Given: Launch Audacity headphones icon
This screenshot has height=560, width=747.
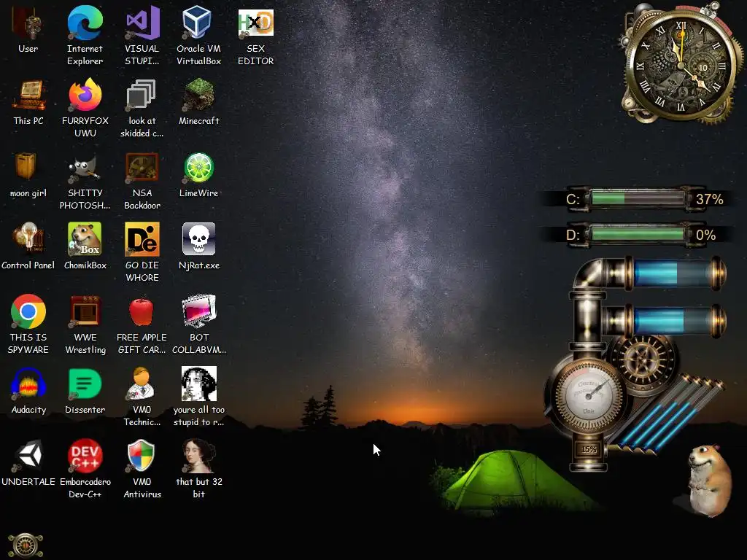Looking at the screenshot, I should point(28,384).
